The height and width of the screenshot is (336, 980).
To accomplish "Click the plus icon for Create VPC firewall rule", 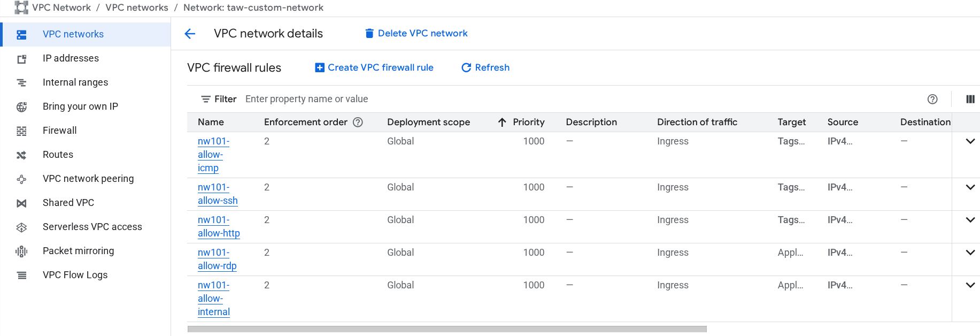I will 320,67.
